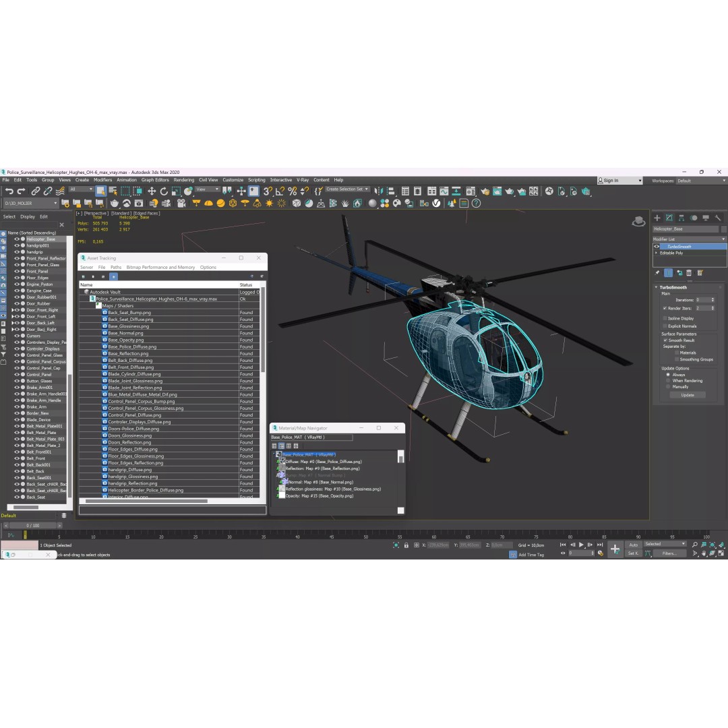Image resolution: width=728 pixels, height=728 pixels.
Task: Hide the Engine_Piston object via eye icon
Action: pos(17,284)
